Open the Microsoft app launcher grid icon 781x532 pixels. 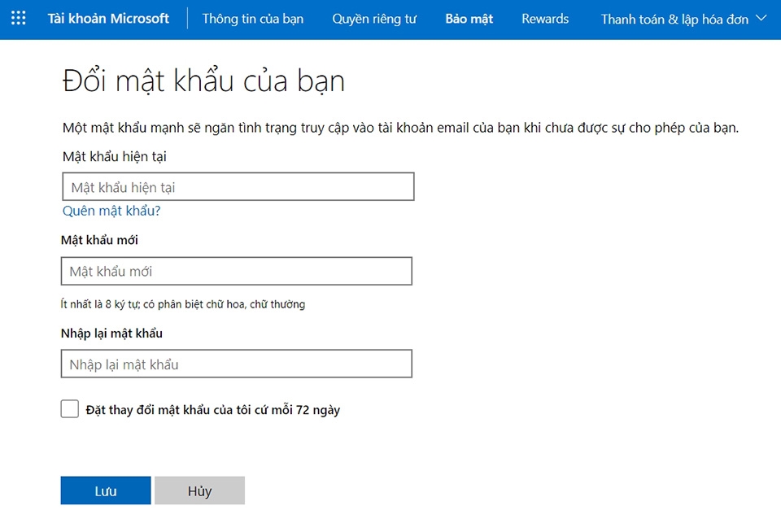(x=19, y=19)
